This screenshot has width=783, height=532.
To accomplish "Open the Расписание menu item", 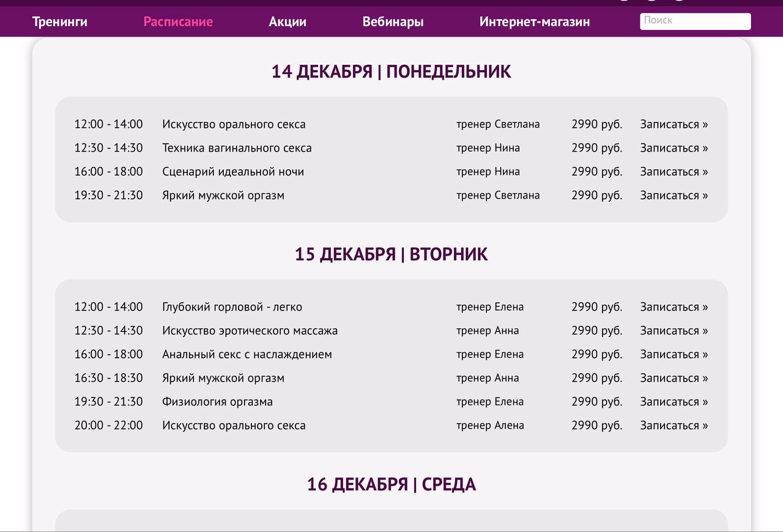I will (x=178, y=21).
